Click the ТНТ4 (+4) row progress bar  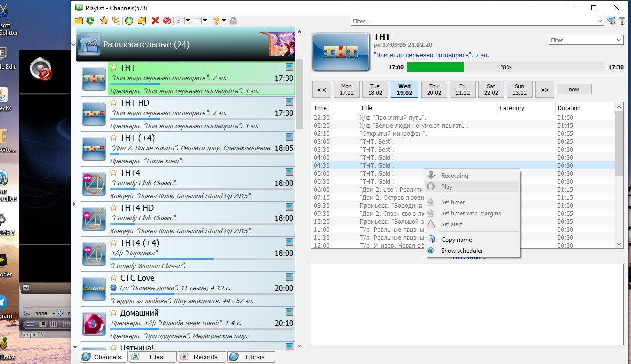point(201,259)
